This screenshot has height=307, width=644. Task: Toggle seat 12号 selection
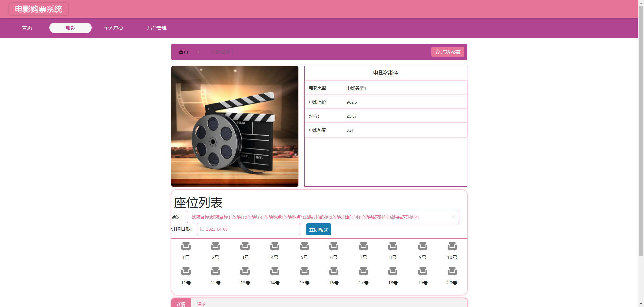click(215, 271)
